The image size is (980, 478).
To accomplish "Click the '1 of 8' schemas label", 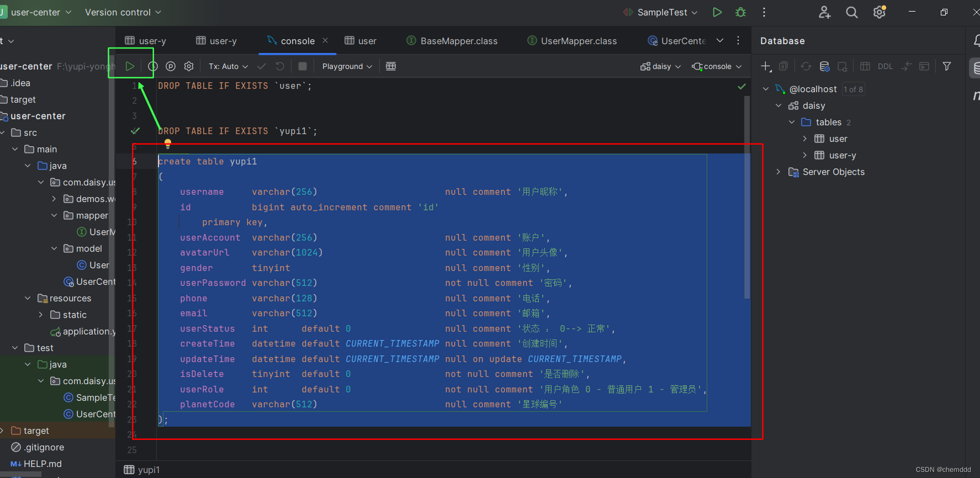I will coord(853,89).
